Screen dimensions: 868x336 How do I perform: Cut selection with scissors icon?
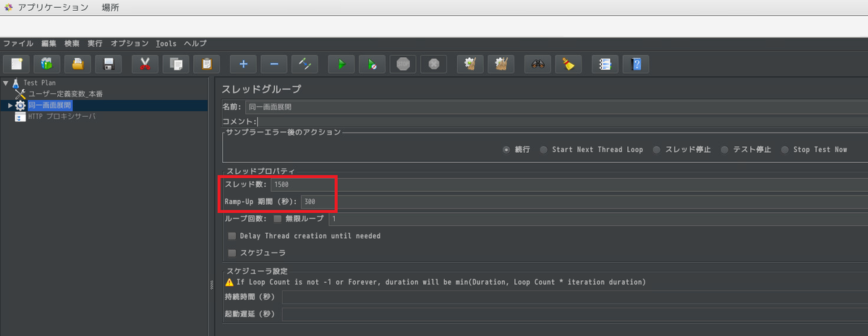click(x=145, y=64)
